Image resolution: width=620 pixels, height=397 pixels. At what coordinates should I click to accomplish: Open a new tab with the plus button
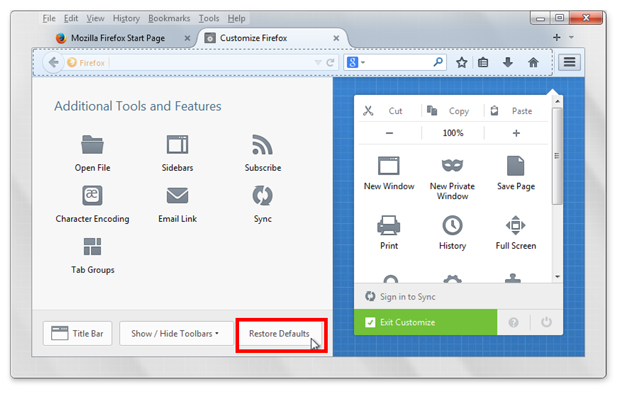(x=557, y=38)
